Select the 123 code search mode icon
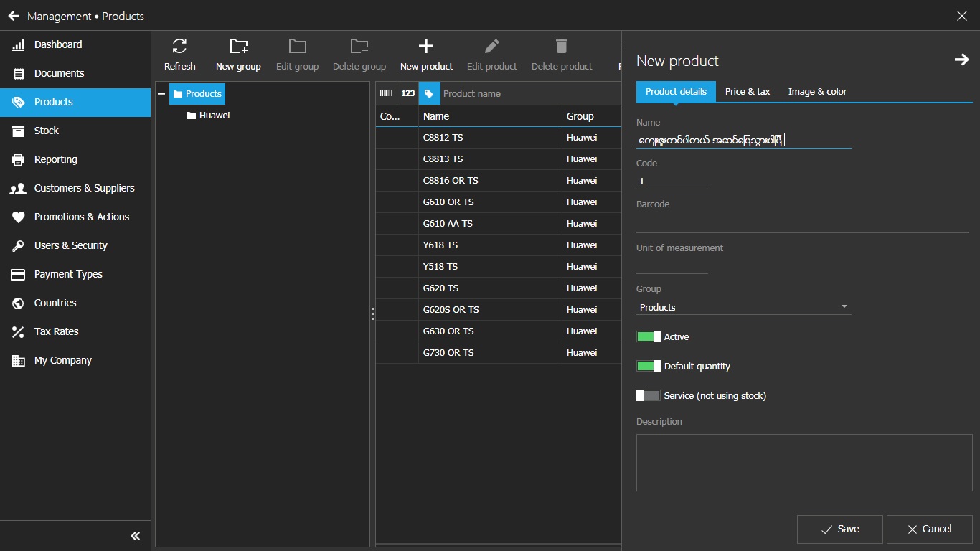This screenshot has width=980, height=551. 407,93
